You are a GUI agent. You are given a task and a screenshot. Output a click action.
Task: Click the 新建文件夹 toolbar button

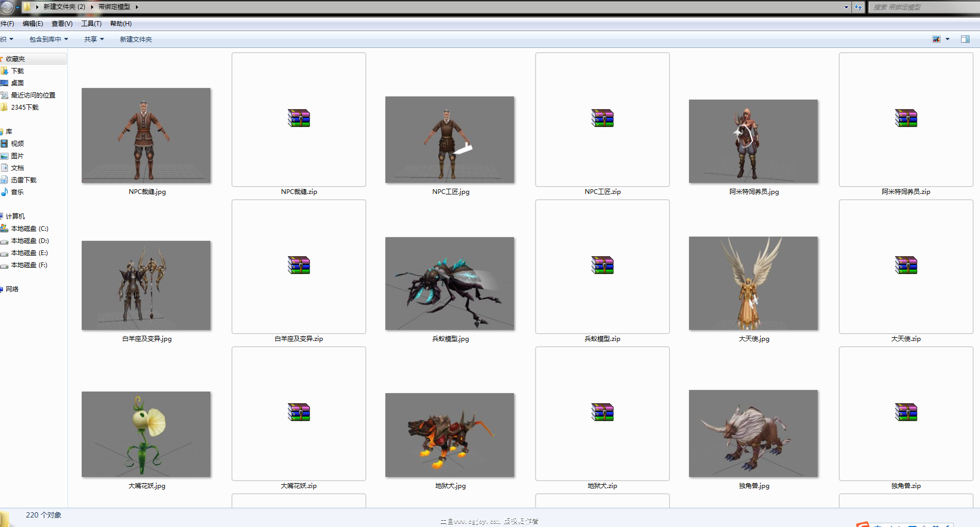pyautogui.click(x=135, y=40)
